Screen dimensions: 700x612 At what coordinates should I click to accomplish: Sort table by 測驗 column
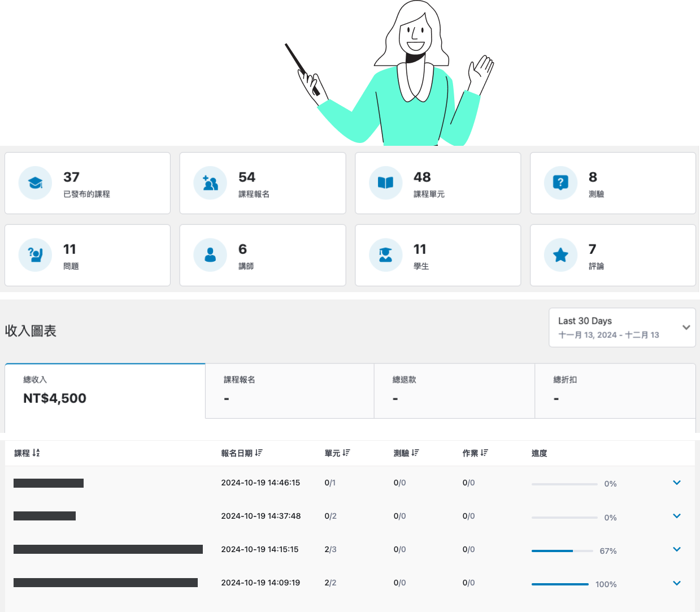tap(406, 453)
